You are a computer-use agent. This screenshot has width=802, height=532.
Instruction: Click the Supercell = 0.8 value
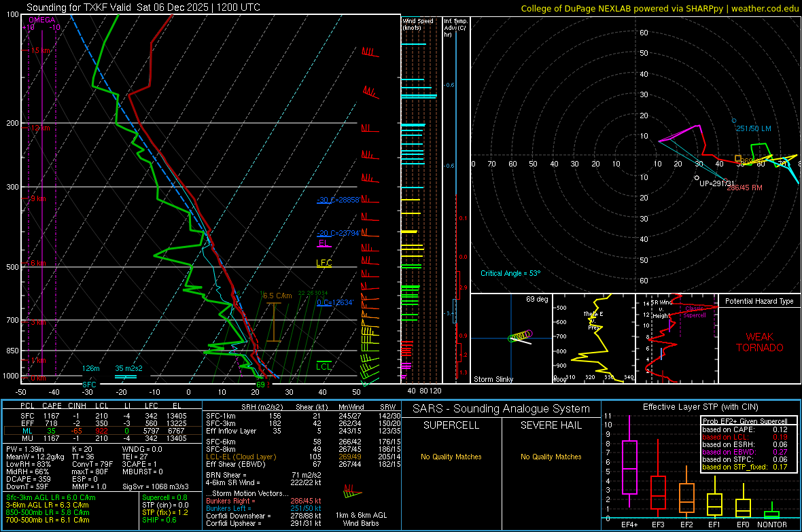[x=164, y=497]
